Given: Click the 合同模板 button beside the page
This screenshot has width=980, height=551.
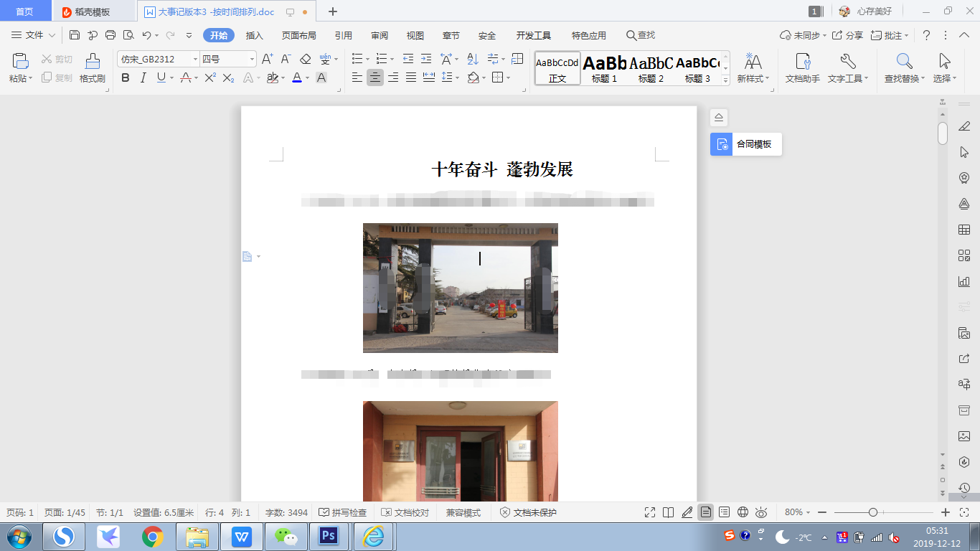Looking at the screenshot, I should (746, 144).
